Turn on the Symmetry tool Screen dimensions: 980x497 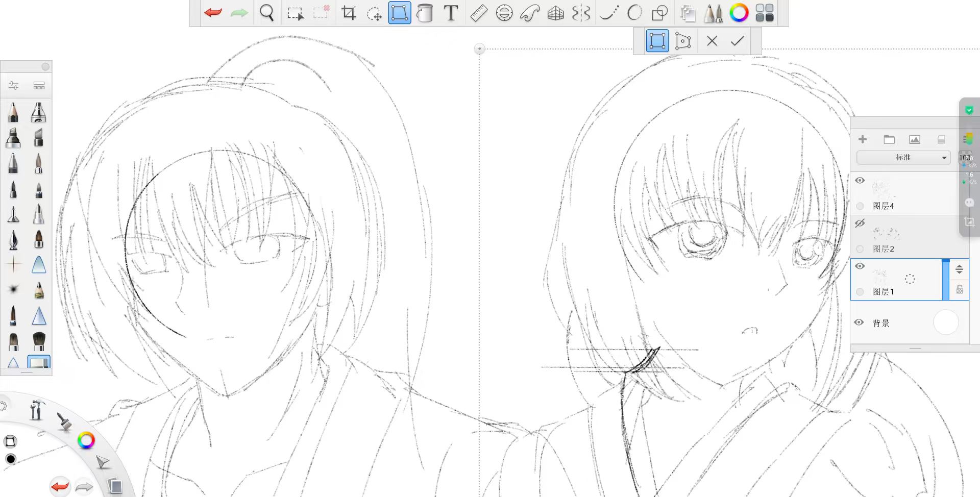coord(581,13)
